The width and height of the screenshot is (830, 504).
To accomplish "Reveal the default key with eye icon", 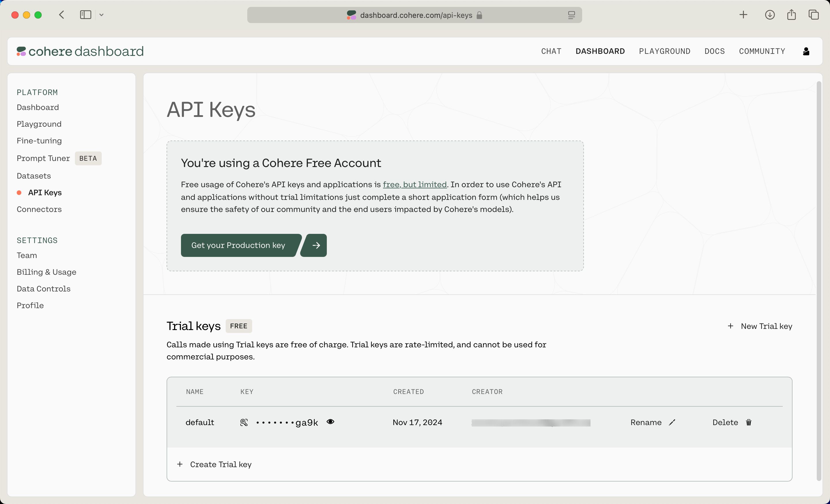I will (331, 422).
